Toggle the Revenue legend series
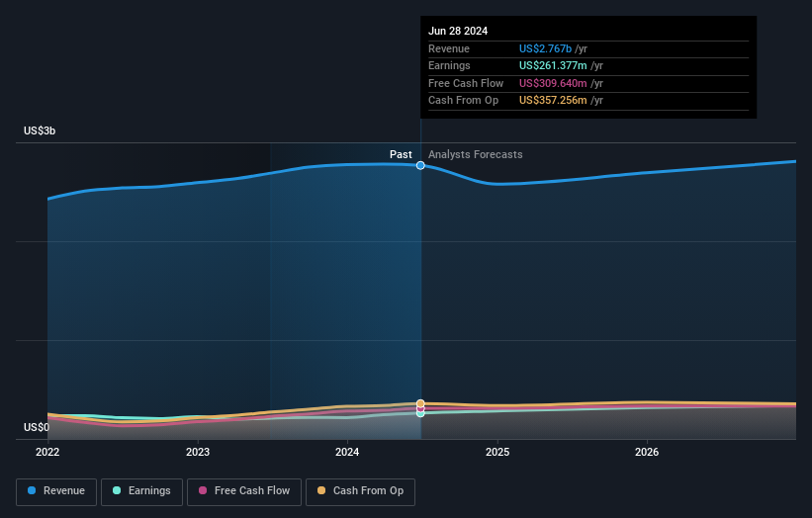 coord(56,491)
